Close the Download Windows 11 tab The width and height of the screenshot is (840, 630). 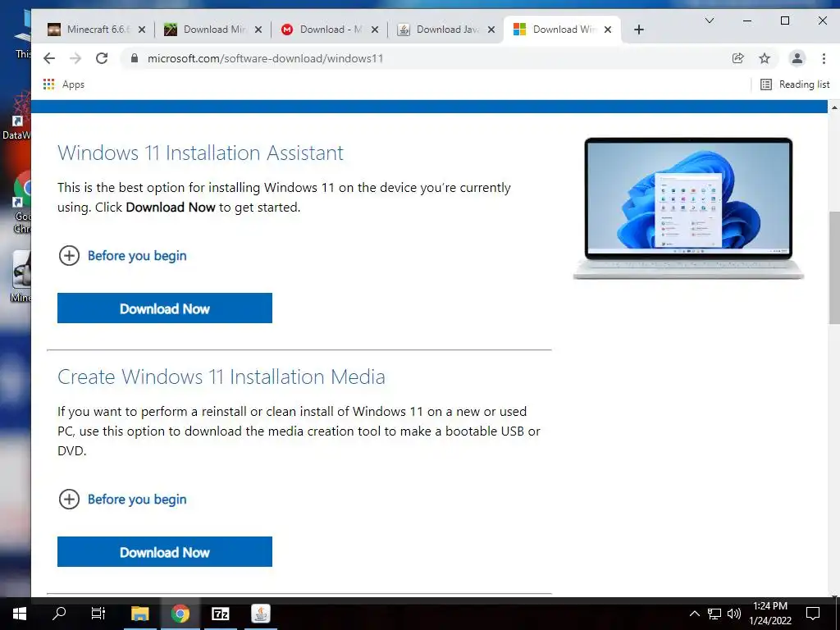tap(608, 30)
